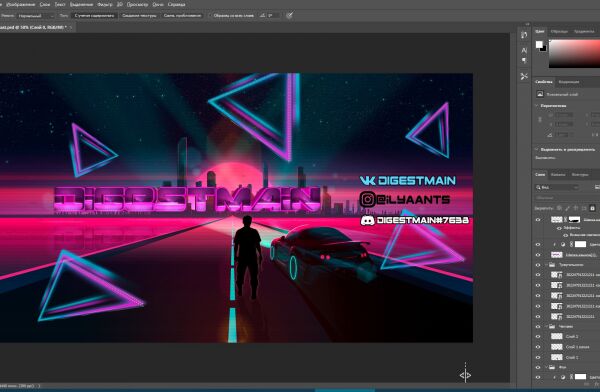Open the history panel icon at the dock top

coord(524,35)
